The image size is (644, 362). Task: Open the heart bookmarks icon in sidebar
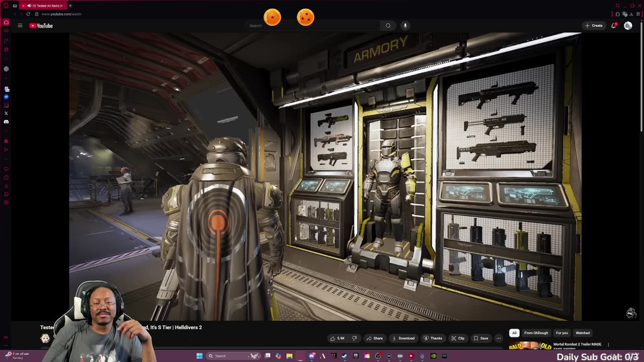click(x=6, y=169)
